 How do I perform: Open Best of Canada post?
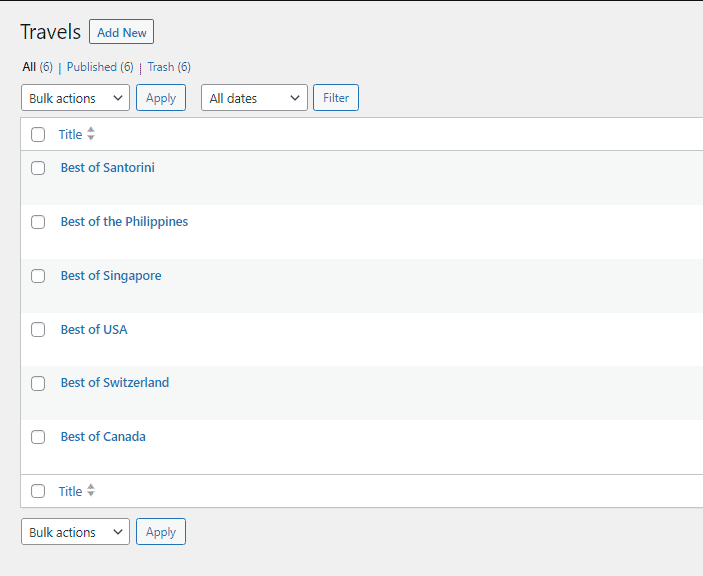pos(103,437)
